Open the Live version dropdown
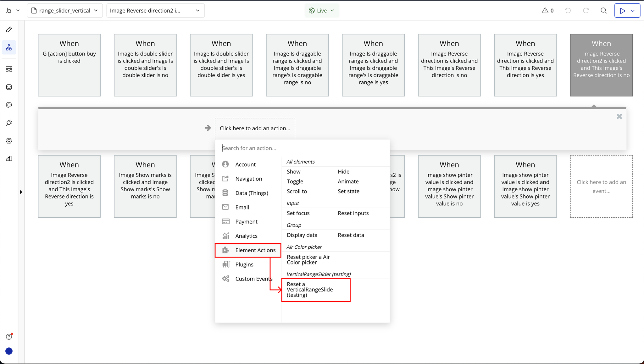Viewport: 644px width, 364px height. [321, 11]
